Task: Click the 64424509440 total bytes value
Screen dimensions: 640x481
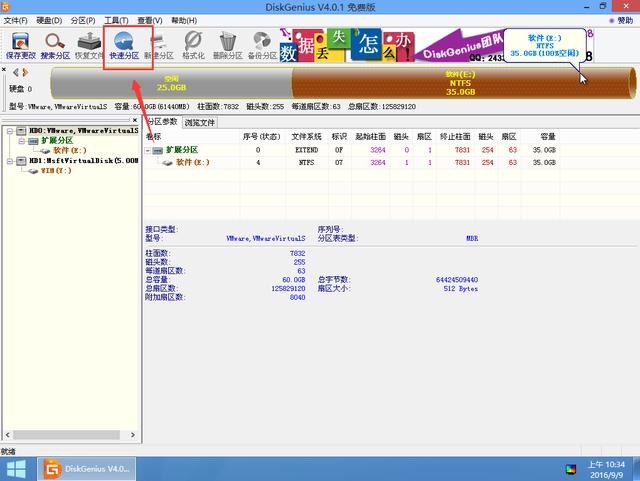Action: coord(457,280)
